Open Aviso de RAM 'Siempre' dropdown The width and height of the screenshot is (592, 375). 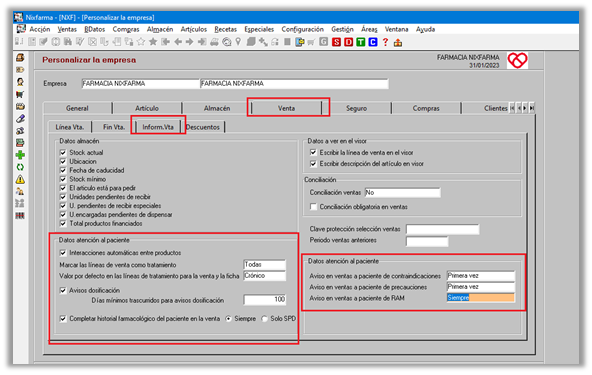(481, 298)
